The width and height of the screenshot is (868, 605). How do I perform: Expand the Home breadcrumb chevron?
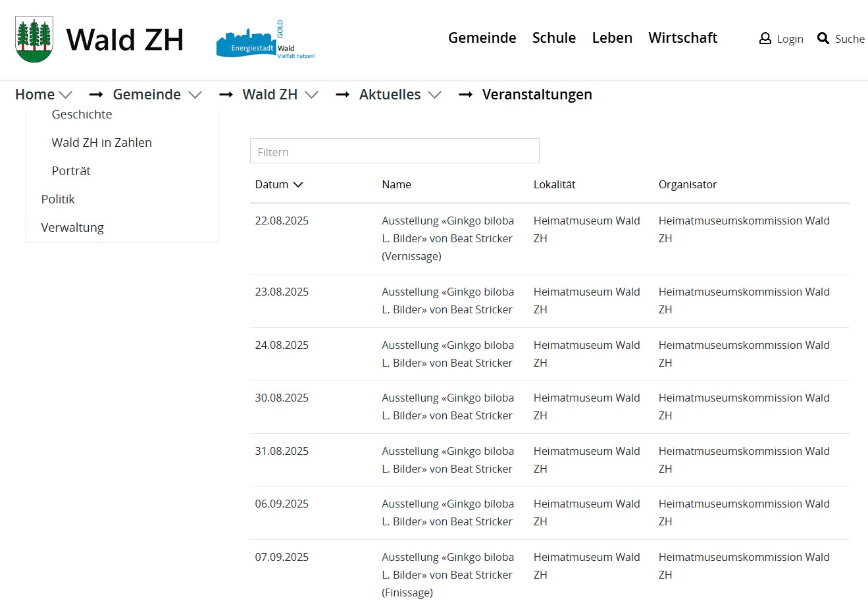pos(65,95)
